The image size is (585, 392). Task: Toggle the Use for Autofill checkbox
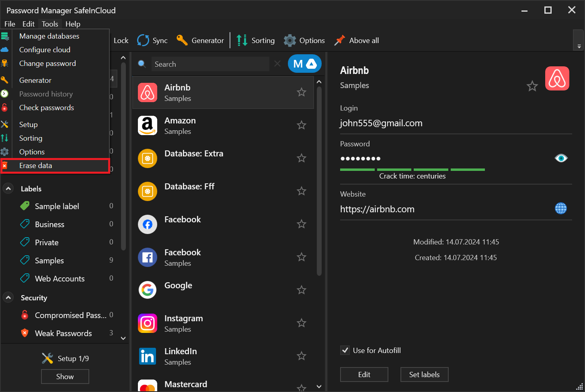345,350
